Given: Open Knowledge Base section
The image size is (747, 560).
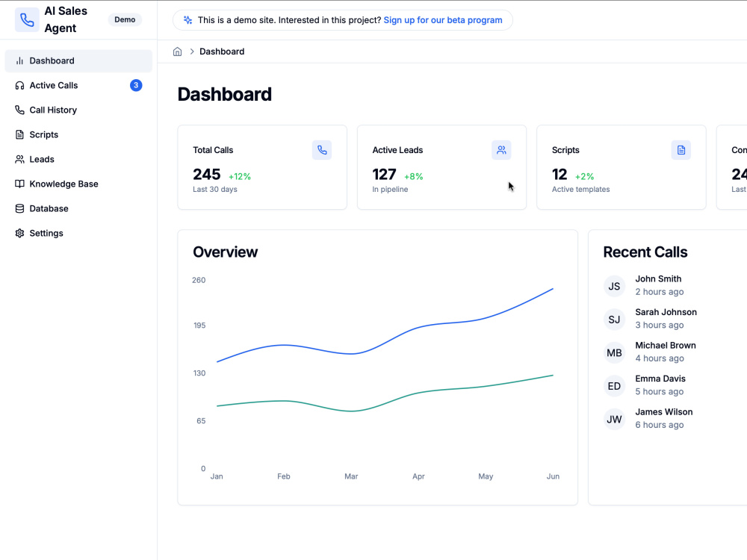Looking at the screenshot, I should (78, 184).
